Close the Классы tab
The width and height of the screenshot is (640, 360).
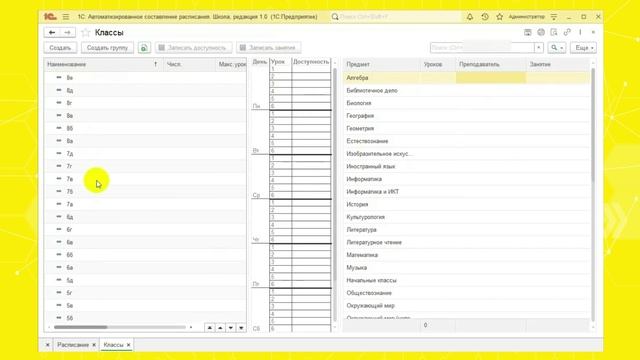129,345
